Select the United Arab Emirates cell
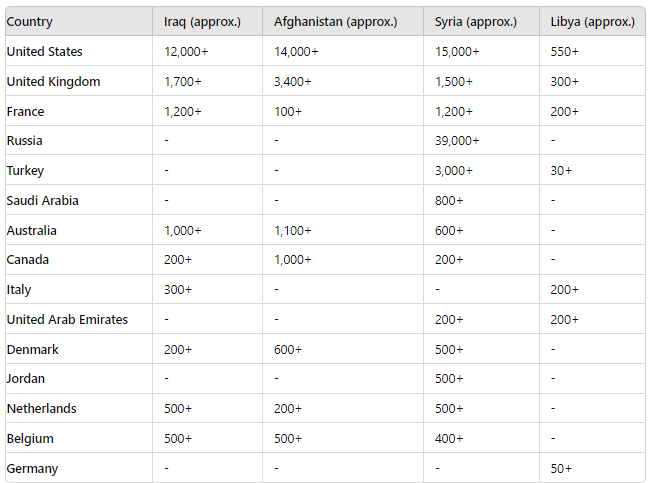 tap(79, 319)
